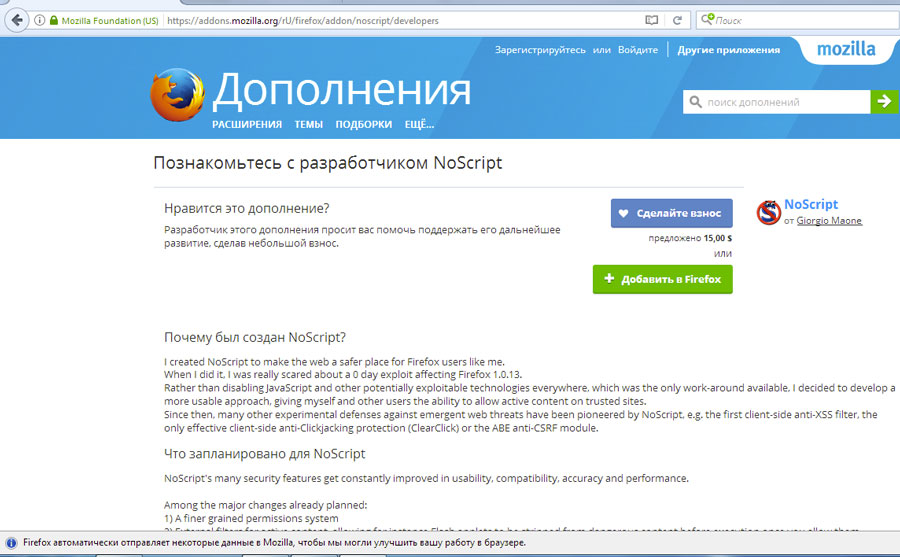Click the info icon in notification bar

click(x=11, y=543)
